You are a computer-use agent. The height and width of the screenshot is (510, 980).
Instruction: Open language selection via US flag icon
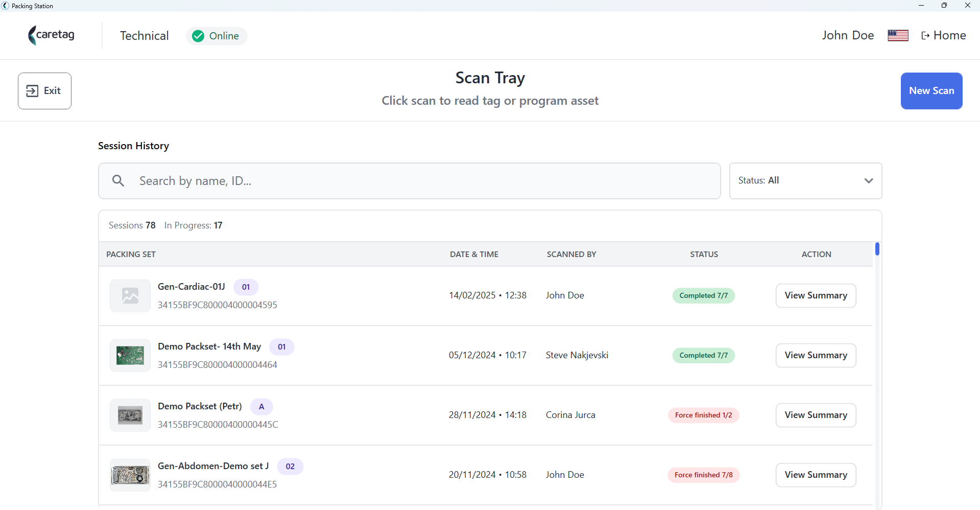[x=898, y=35]
